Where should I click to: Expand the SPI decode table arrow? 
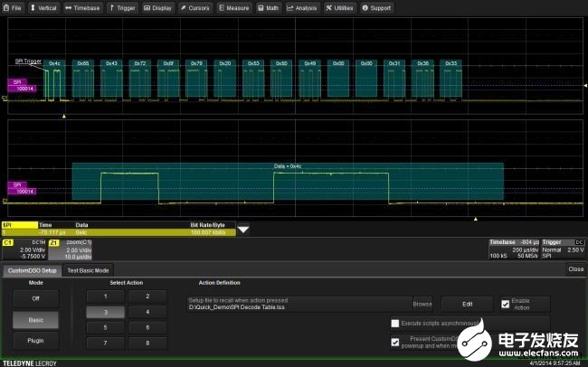(x=243, y=229)
